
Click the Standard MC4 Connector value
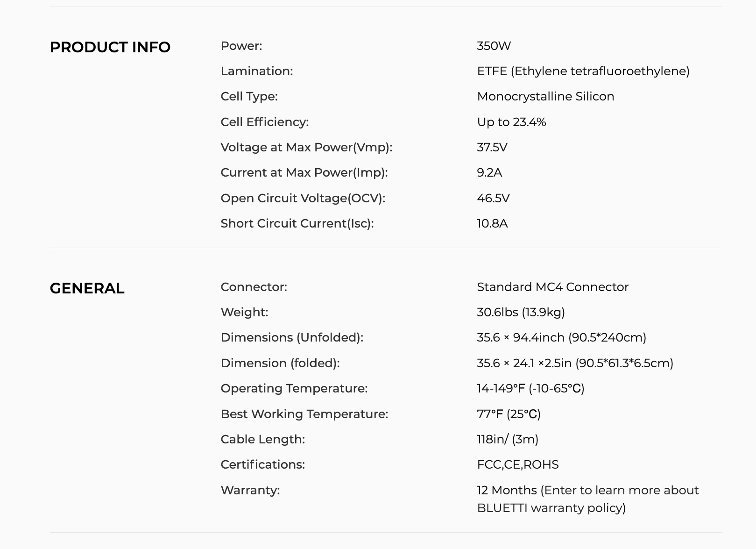pyautogui.click(x=552, y=287)
